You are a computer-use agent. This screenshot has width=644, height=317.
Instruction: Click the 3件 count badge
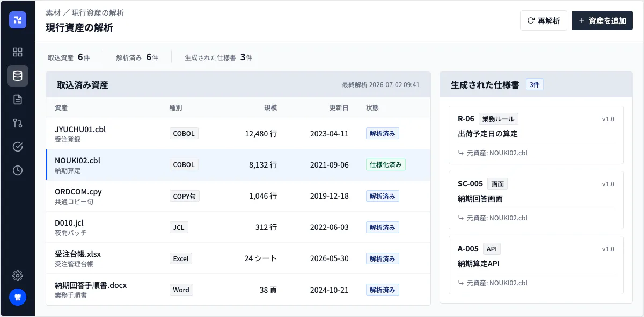coord(535,85)
